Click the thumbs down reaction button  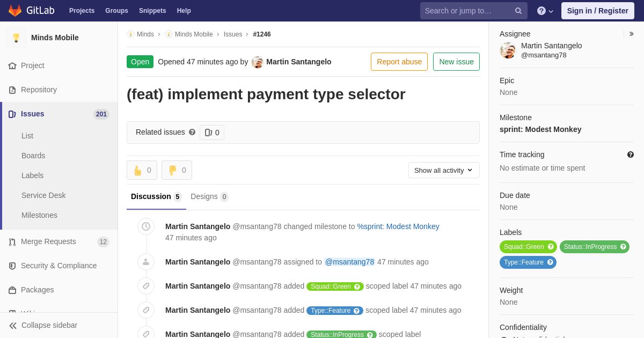click(177, 170)
